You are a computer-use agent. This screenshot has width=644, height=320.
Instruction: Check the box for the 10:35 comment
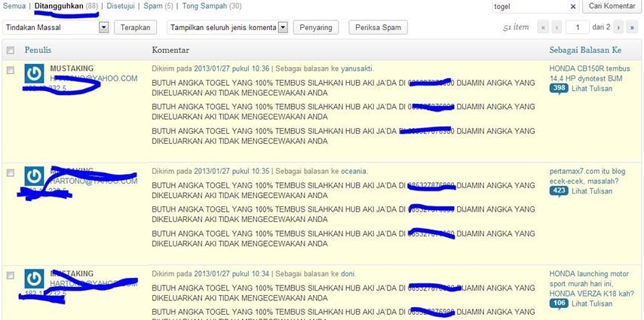pyautogui.click(x=10, y=173)
